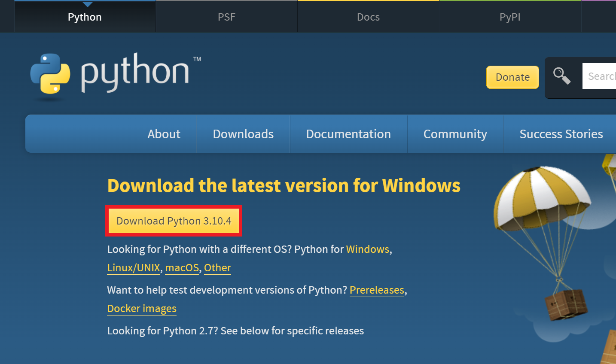Switch to the PSF top tab
This screenshot has width=616, height=364.
[226, 17]
